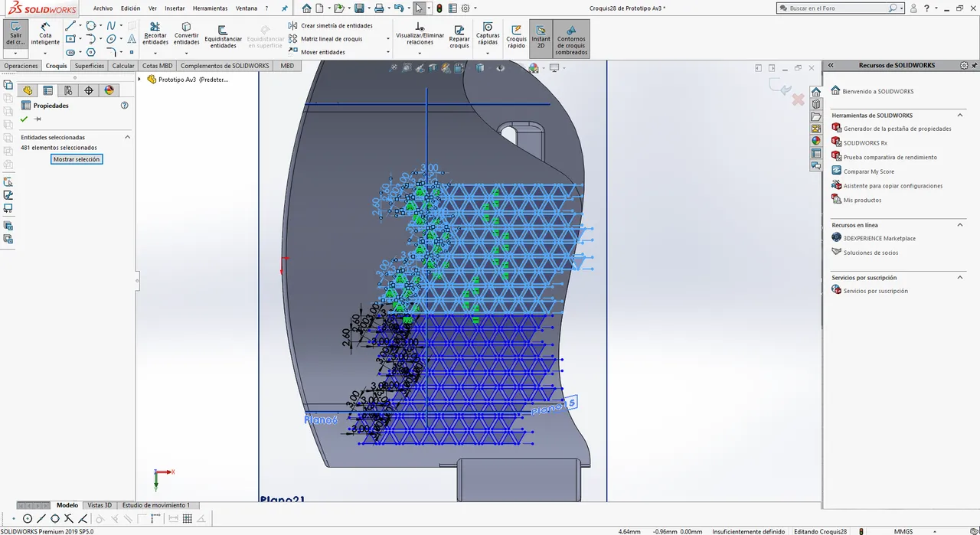Switch to the Operaciones tab
The width and height of the screenshot is (980, 535).
[21, 66]
